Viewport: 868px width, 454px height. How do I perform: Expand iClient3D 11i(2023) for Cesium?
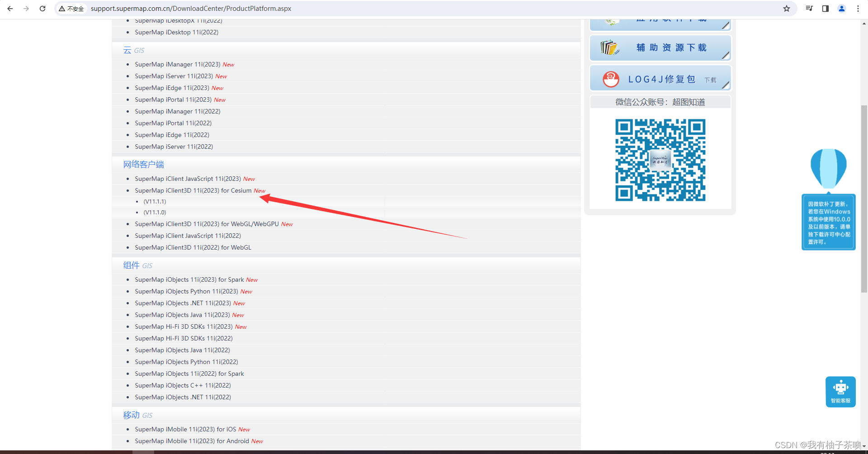(193, 190)
